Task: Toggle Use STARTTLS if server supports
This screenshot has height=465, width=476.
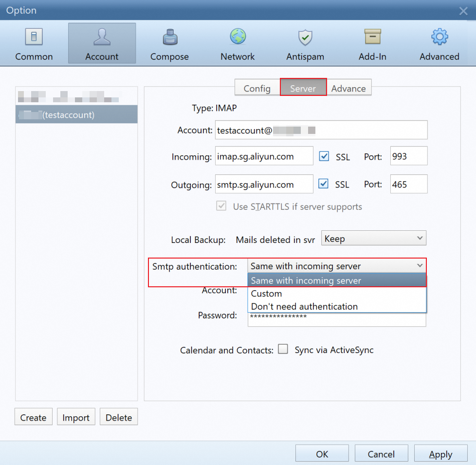Action: tap(221, 206)
